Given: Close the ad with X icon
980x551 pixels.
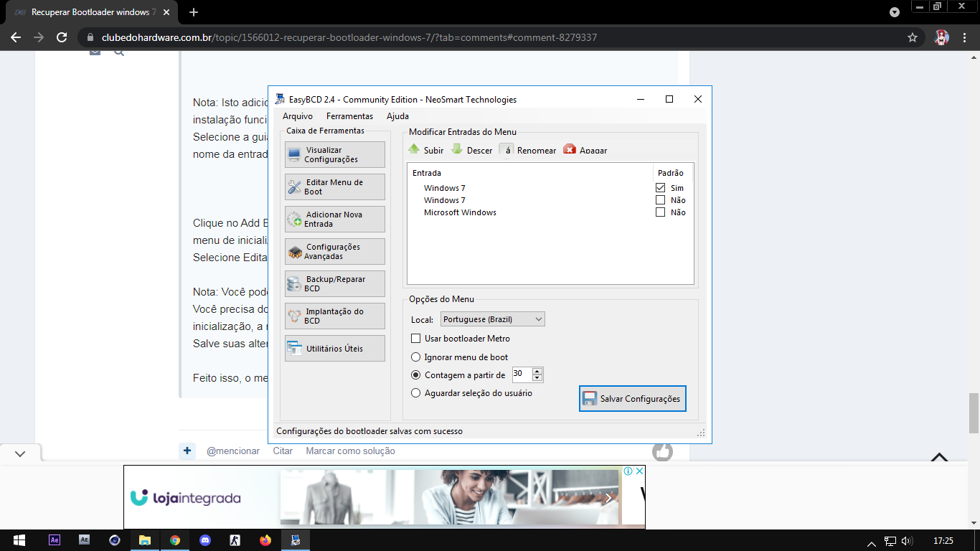Looking at the screenshot, I should click(639, 471).
